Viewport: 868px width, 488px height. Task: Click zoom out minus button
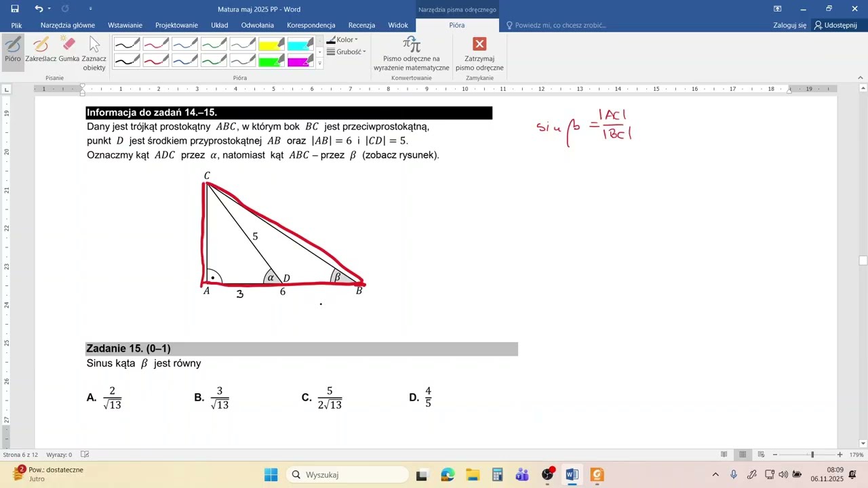[775, 455]
